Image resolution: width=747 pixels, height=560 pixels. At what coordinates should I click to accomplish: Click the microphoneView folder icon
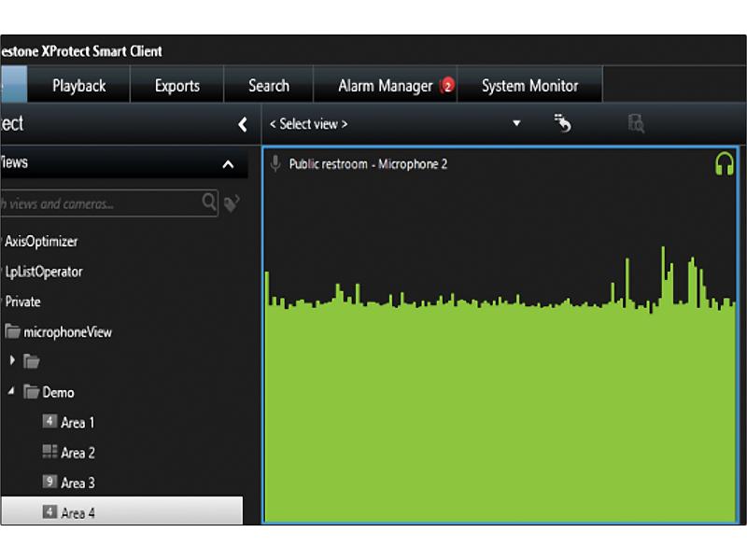(12, 331)
